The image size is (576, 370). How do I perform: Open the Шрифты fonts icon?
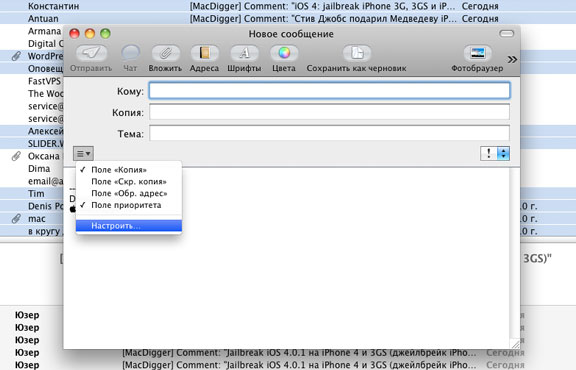coord(244,54)
